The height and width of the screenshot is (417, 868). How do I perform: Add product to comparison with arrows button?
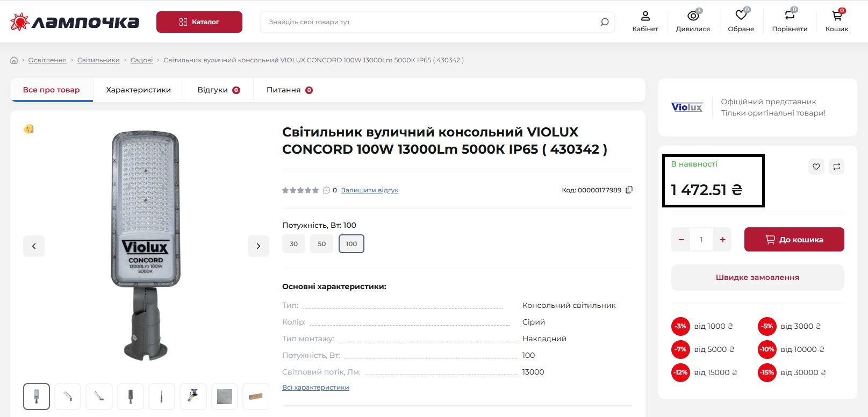point(837,167)
